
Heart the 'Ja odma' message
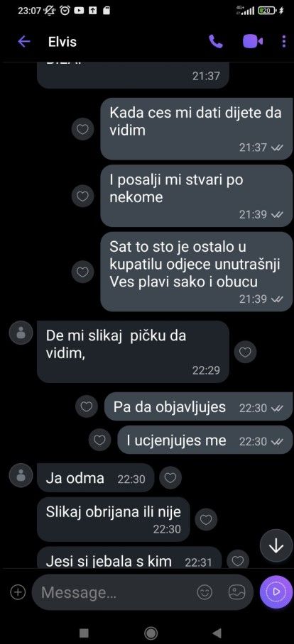coord(170,477)
